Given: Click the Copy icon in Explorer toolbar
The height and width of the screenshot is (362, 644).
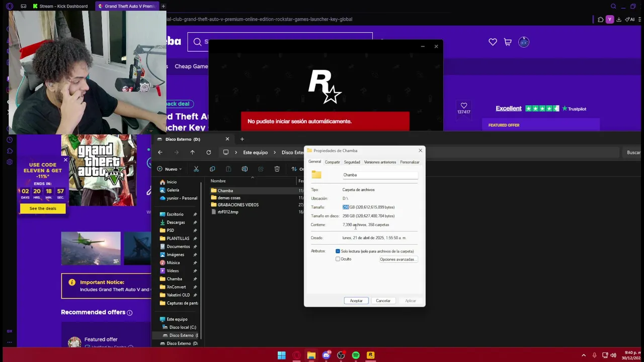Looking at the screenshot, I should (x=212, y=169).
